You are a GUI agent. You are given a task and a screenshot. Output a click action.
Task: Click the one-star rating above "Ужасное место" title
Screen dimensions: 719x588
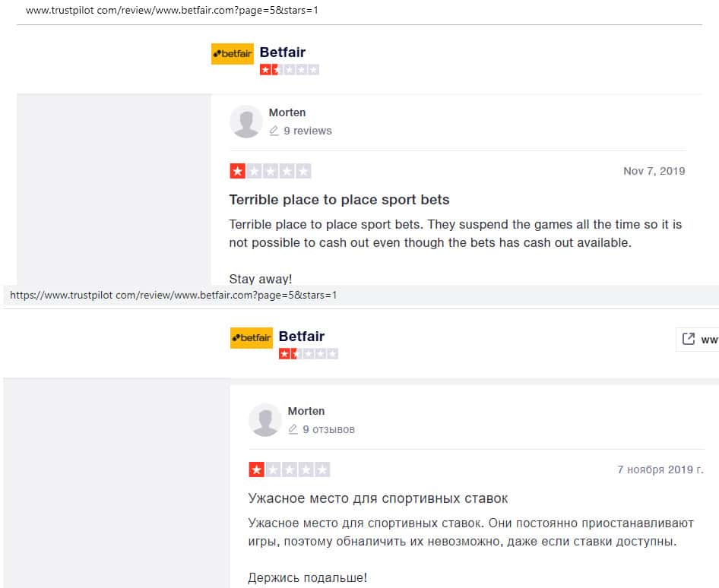[290, 469]
